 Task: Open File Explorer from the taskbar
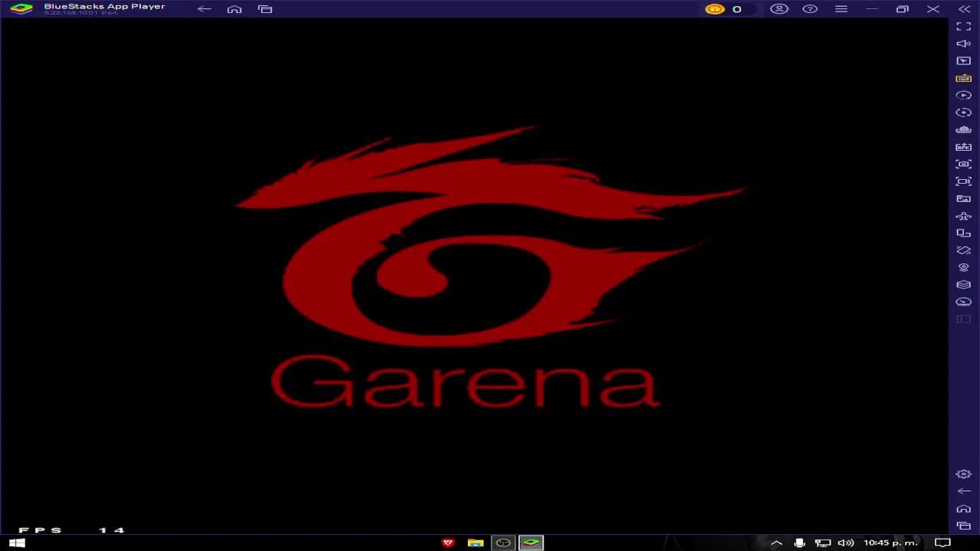pos(475,543)
